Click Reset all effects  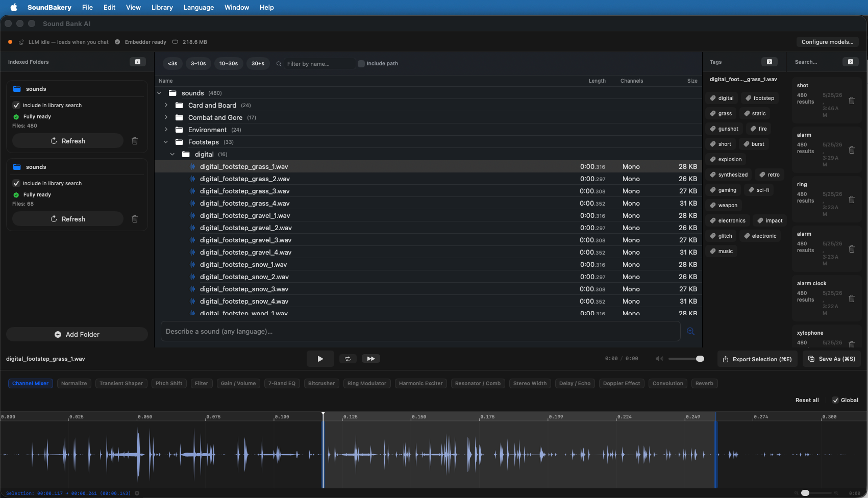point(807,400)
